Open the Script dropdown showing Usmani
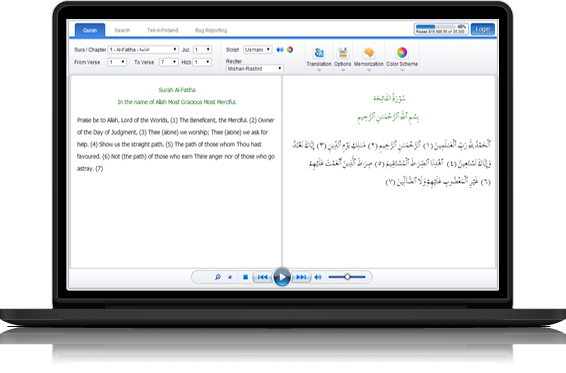The width and height of the screenshot is (566, 373). (x=257, y=49)
